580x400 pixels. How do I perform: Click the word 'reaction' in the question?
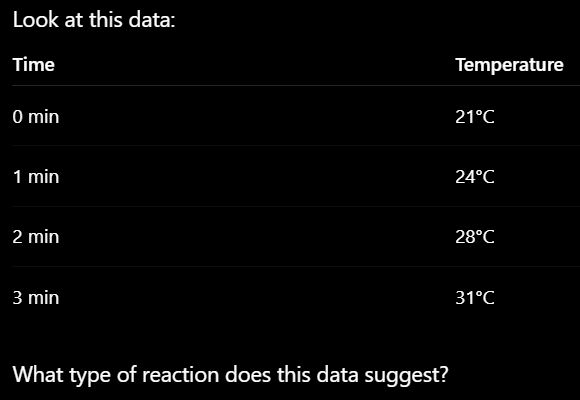181,374
